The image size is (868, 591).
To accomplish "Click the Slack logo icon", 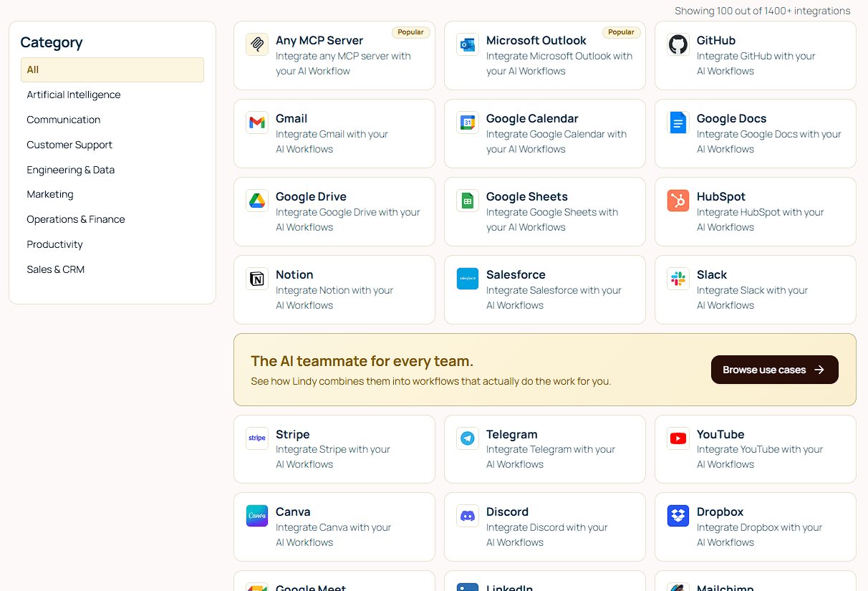I will (678, 279).
